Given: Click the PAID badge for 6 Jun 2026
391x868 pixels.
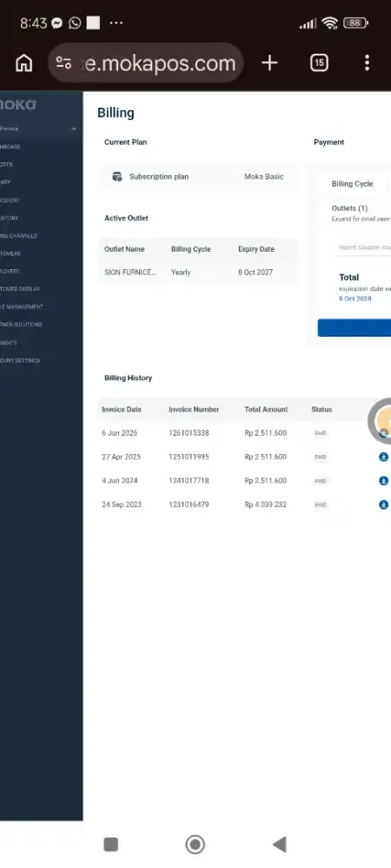Looking at the screenshot, I should [x=321, y=433].
